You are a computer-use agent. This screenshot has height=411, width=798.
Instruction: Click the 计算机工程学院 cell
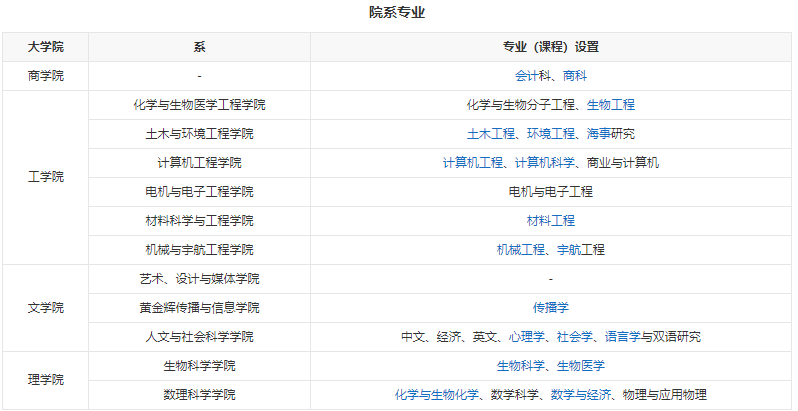click(200, 163)
